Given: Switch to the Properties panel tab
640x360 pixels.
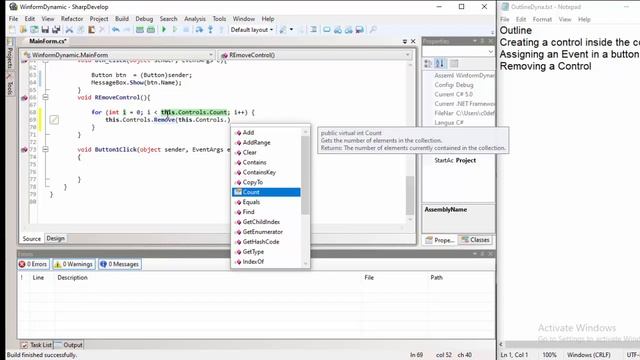Looking at the screenshot, I should [x=440, y=240].
